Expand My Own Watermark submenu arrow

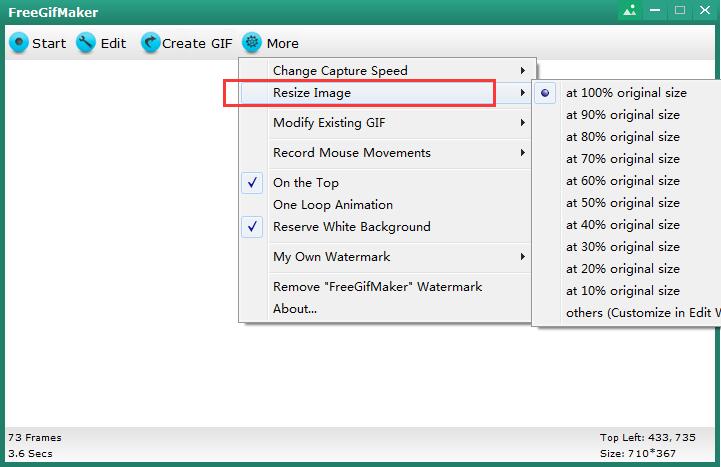click(523, 256)
